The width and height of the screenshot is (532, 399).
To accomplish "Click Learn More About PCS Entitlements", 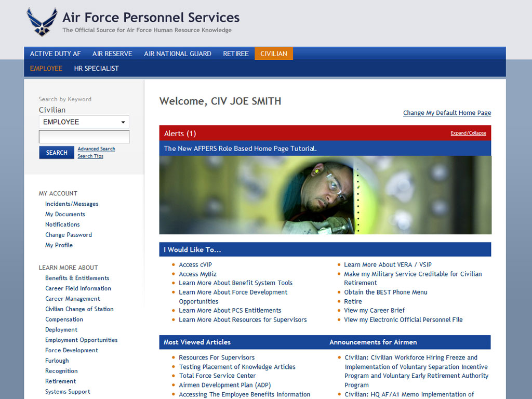I will 230,310.
